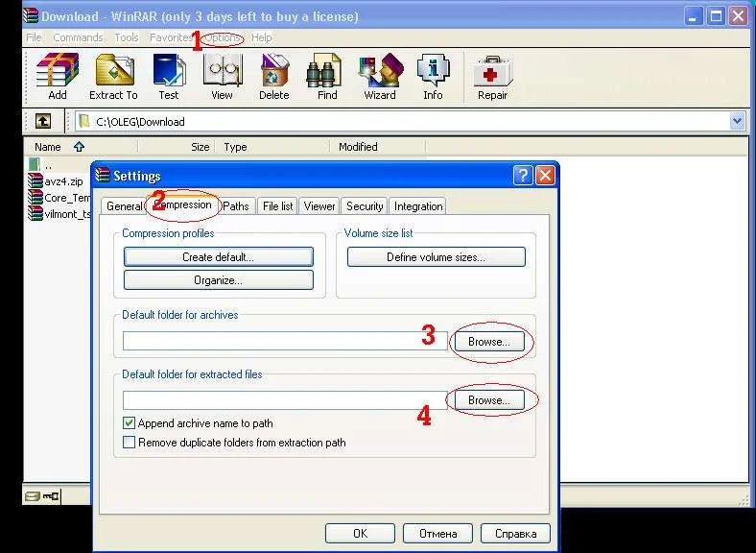Click the Delete toolbar icon
The height and width of the screenshot is (553, 756).
click(x=273, y=76)
